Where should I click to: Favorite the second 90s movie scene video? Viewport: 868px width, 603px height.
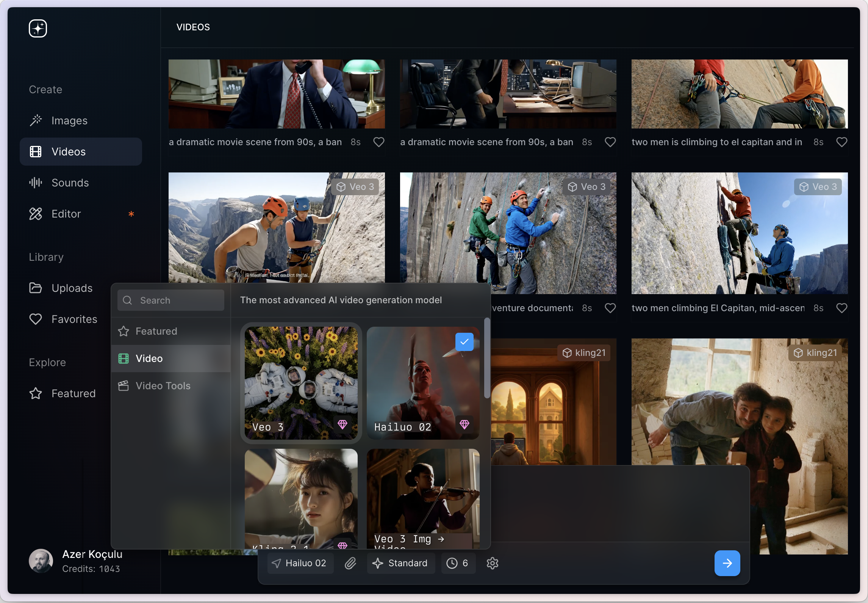610,142
